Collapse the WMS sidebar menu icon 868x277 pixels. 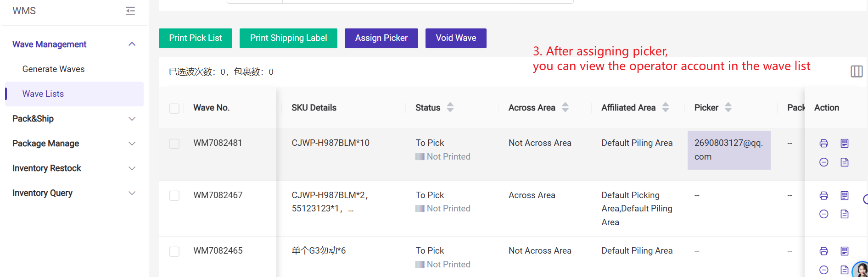coord(130,11)
